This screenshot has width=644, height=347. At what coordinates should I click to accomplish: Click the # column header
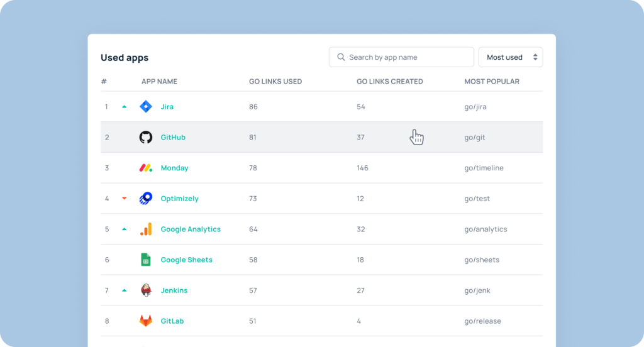(104, 81)
